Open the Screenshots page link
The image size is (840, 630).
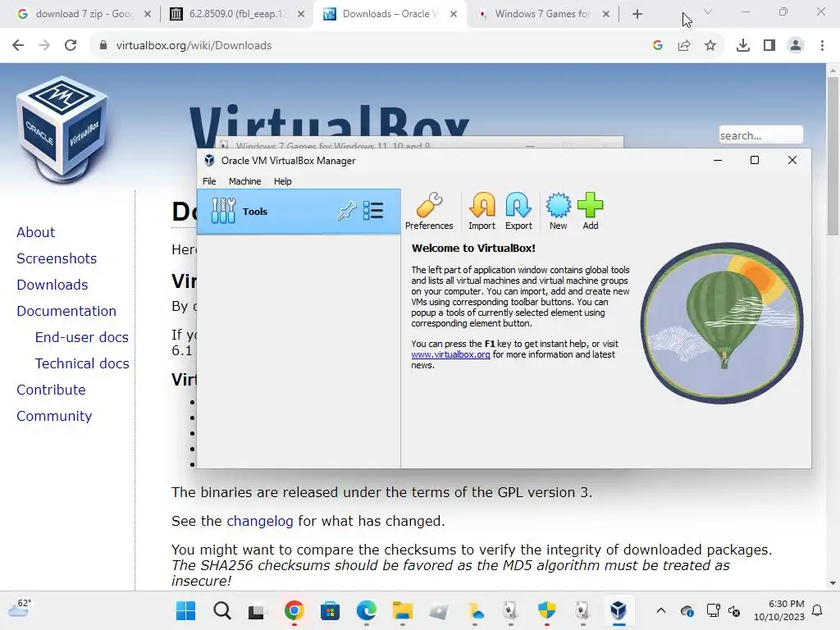[x=57, y=258]
